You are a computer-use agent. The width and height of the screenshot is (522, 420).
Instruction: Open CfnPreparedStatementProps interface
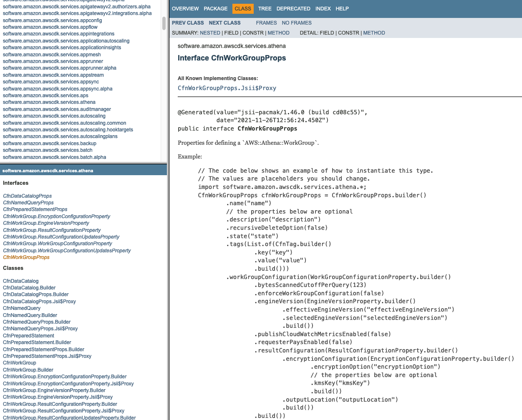[35, 209]
